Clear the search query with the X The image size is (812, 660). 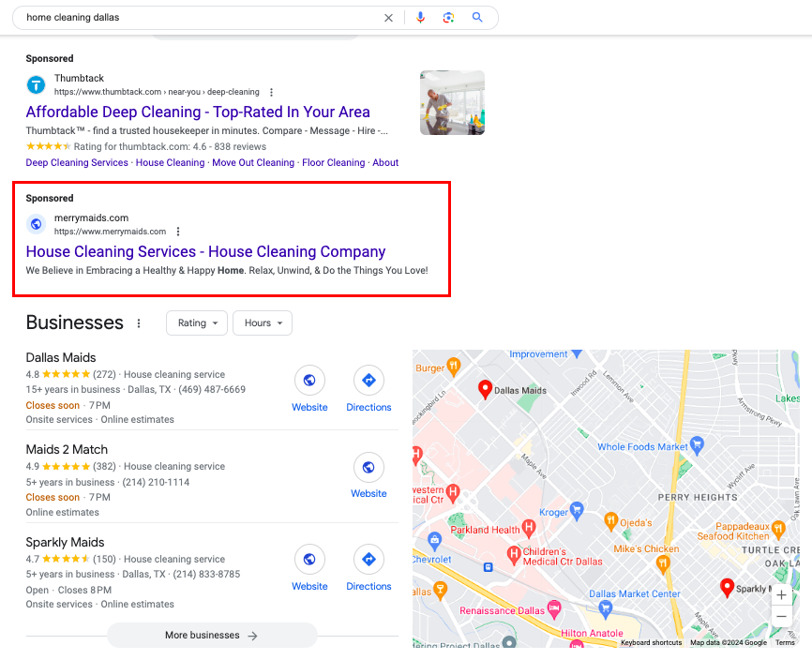pyautogui.click(x=388, y=17)
